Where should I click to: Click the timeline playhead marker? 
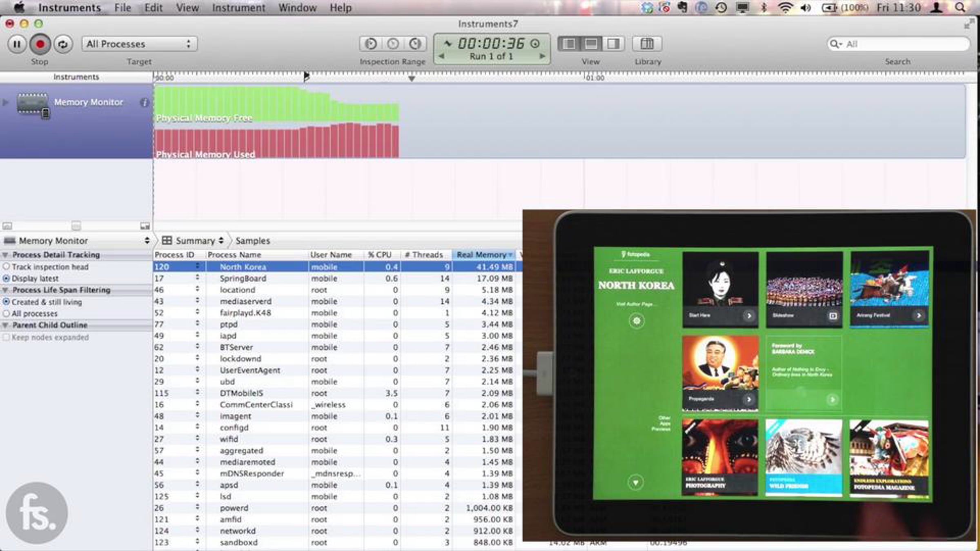point(306,76)
